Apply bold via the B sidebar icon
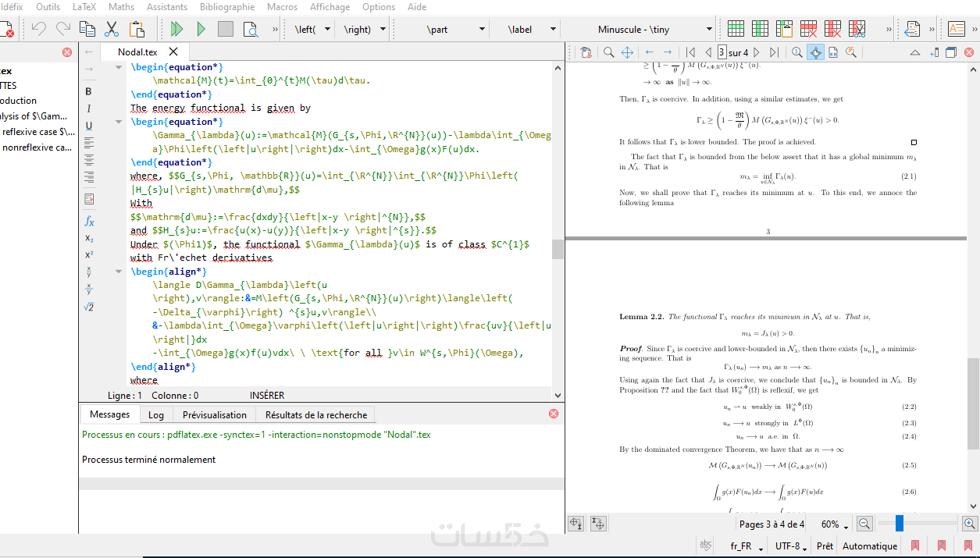 pyautogui.click(x=89, y=91)
